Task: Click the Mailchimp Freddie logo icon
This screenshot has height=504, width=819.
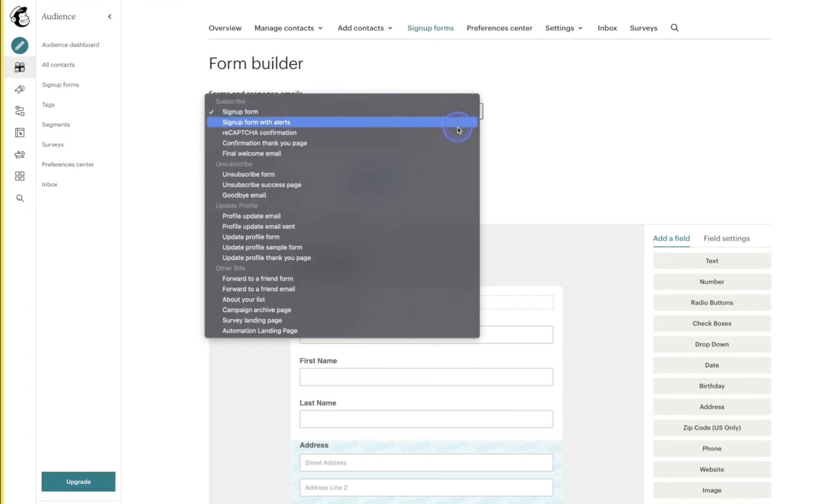Action: tap(20, 17)
